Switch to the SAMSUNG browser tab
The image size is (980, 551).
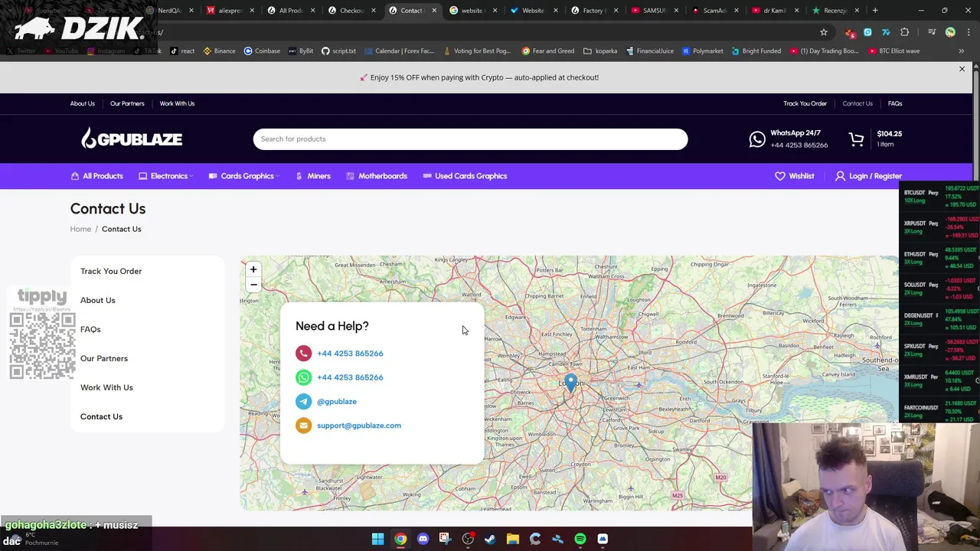(655, 11)
